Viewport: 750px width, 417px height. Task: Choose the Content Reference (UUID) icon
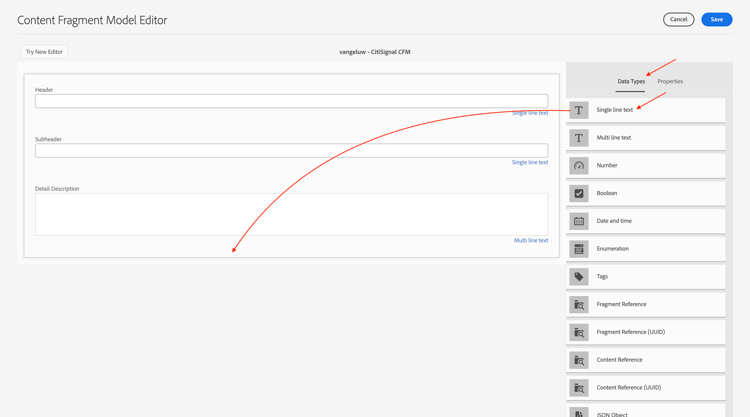579,388
